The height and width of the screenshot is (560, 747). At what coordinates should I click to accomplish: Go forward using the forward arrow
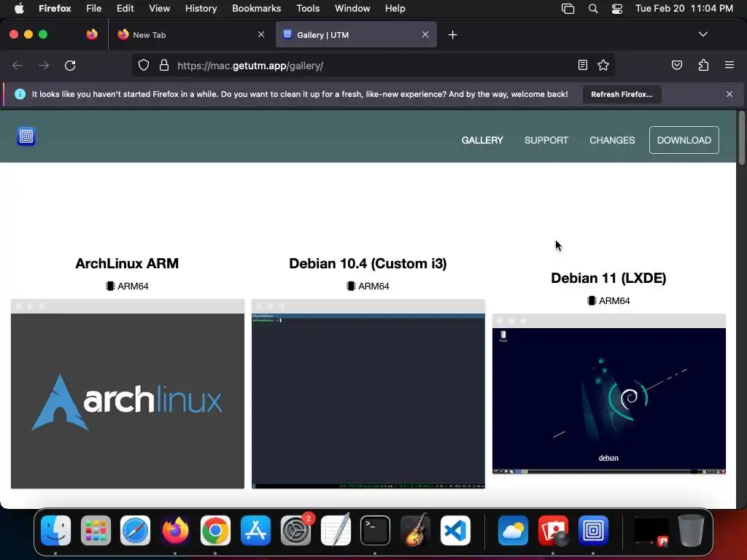click(44, 65)
